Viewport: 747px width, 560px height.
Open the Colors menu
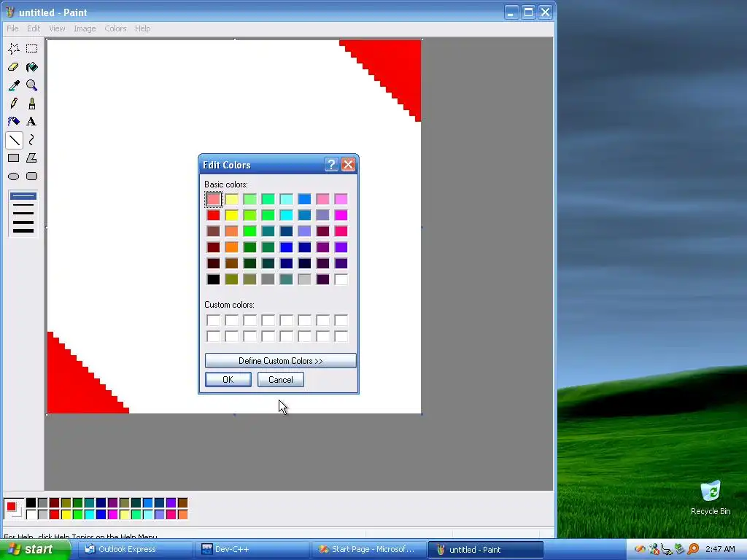coord(115,28)
